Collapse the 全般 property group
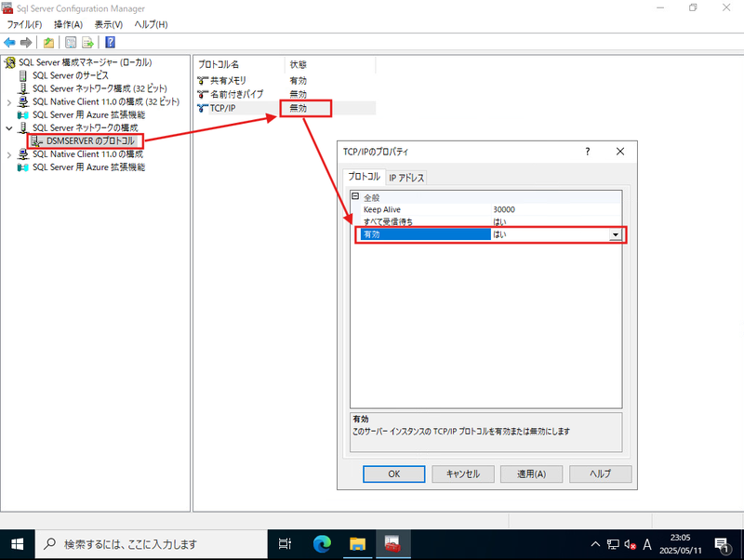 click(355, 196)
